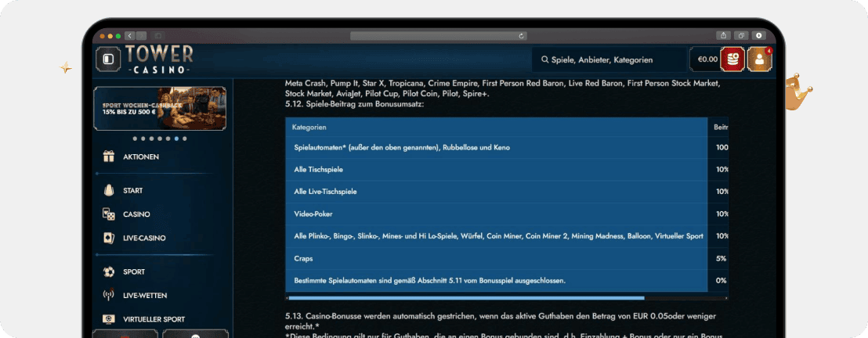Open the Live-Casino card icon
The image size is (868, 338).
(109, 238)
